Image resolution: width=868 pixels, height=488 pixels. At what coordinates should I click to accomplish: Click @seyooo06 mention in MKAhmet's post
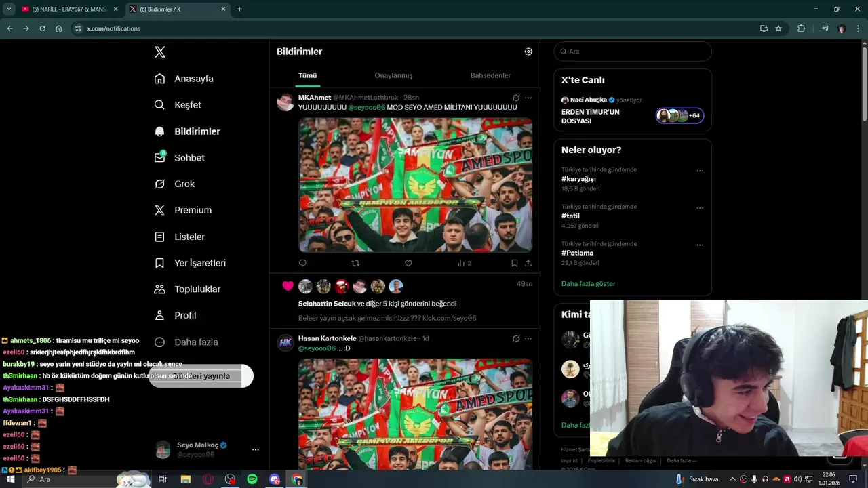366,108
